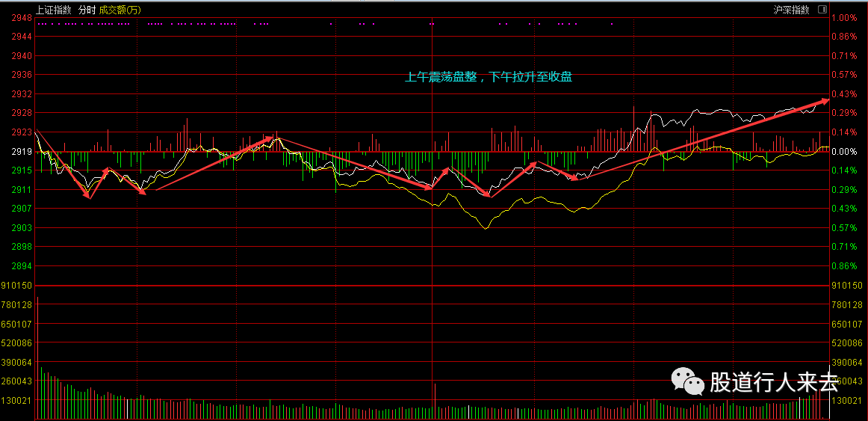Click the tall midday volume spike bar
Screen dimensions: 868x421
434,400
